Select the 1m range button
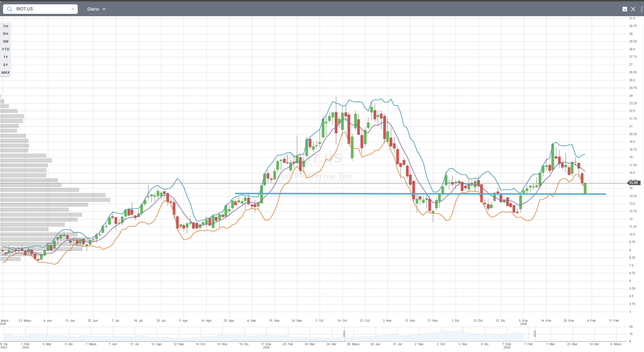The width and height of the screenshot is (644, 352). tap(6, 26)
